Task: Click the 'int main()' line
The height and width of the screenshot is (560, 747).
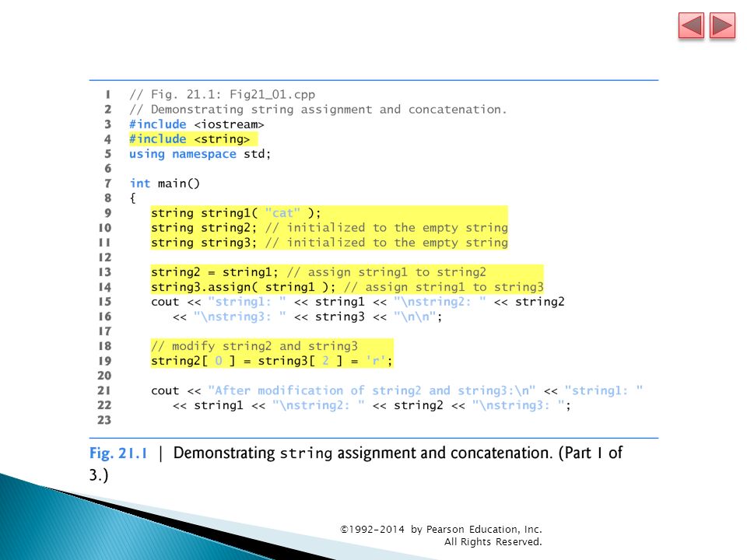Action: tap(165, 184)
